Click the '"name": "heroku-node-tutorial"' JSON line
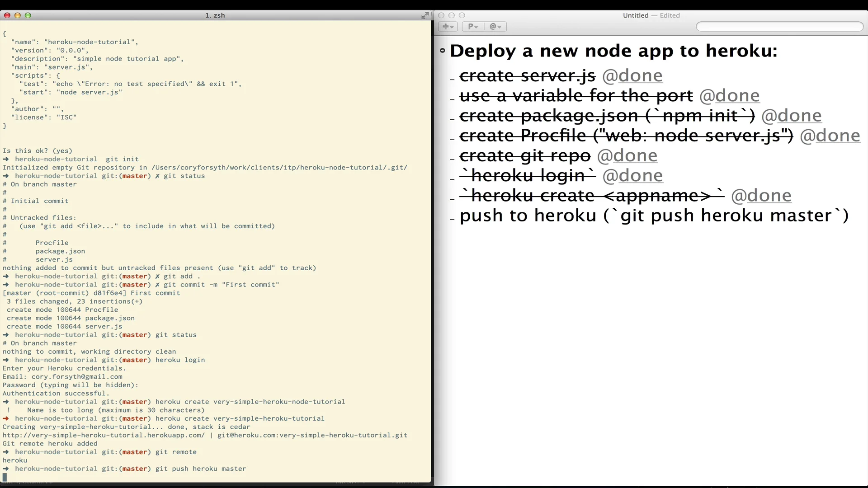868x488 pixels. (75, 42)
